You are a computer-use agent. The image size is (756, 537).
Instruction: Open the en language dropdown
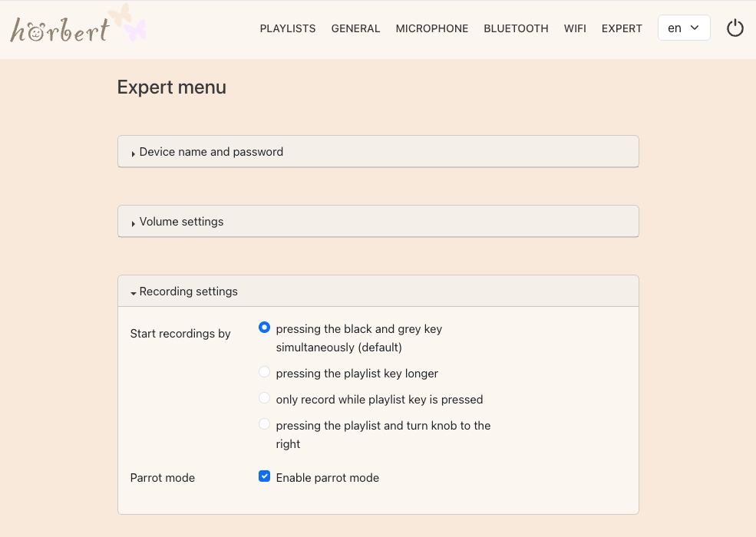click(x=683, y=28)
